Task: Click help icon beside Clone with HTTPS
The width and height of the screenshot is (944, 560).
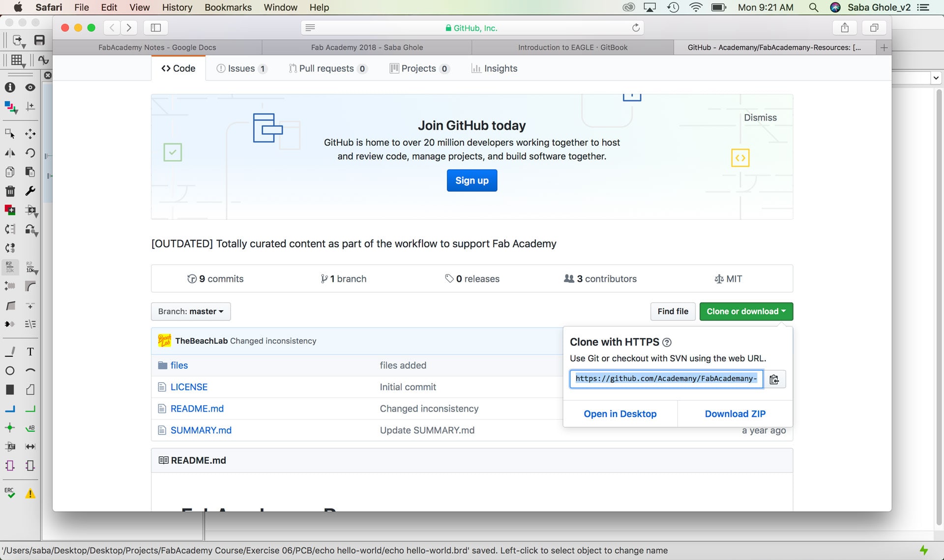Action: tap(667, 342)
